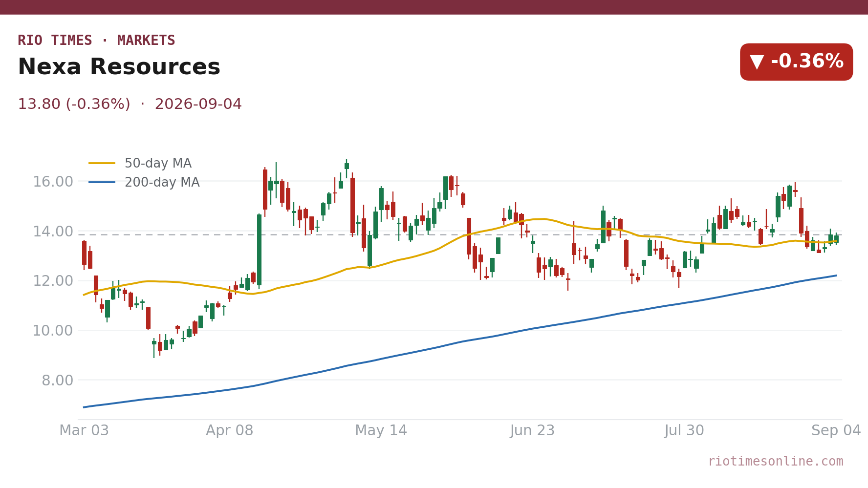Viewport: 868px width, 488px height.
Task: Click the 8.00 y-axis label
Action: pos(57,381)
